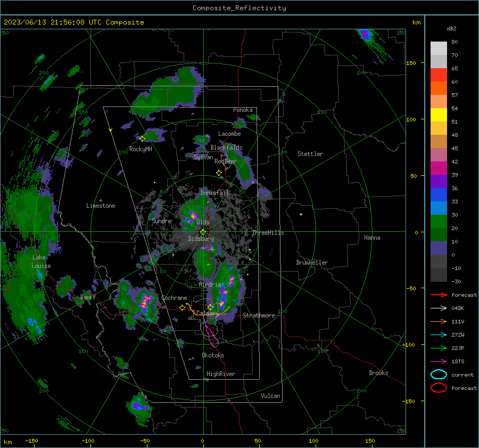The width and height of the screenshot is (479, 448).
Task: Click the cyan 'current' ellipse legend icon
Action: click(439, 374)
